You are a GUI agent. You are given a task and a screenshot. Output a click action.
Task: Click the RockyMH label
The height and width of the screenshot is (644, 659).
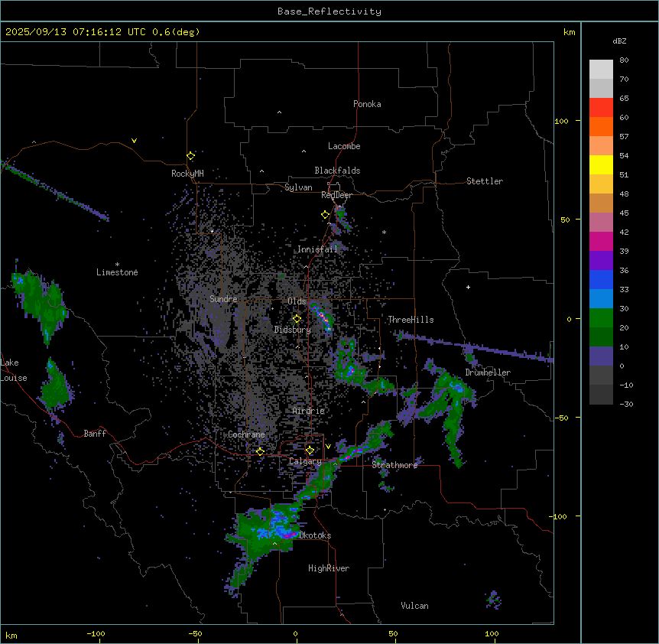point(187,173)
